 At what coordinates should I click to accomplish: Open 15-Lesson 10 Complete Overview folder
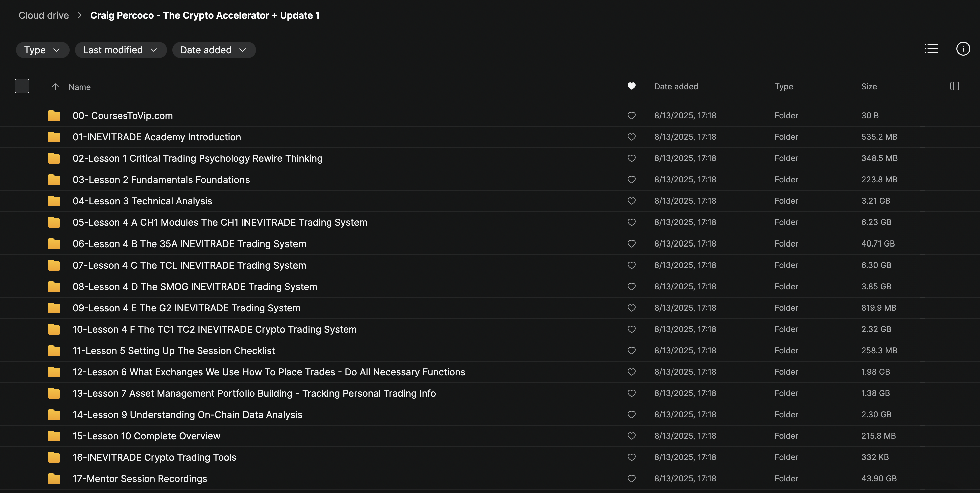click(x=146, y=436)
